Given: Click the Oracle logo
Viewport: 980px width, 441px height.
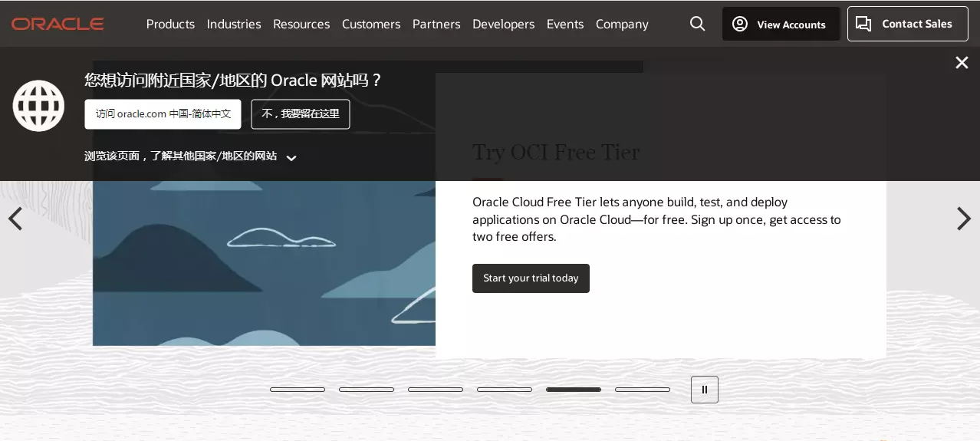Looking at the screenshot, I should pyautogui.click(x=58, y=24).
